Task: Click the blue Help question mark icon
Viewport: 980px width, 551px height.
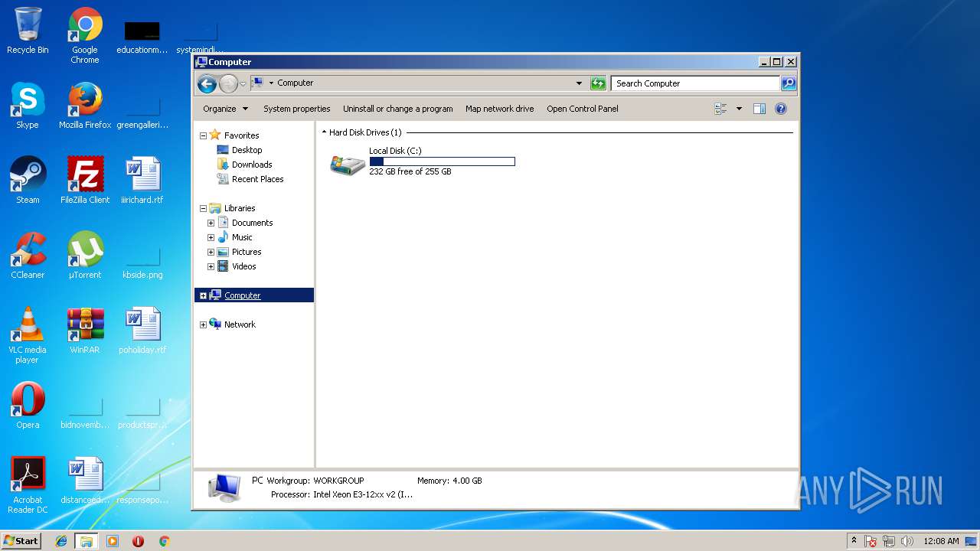Action: [x=781, y=109]
